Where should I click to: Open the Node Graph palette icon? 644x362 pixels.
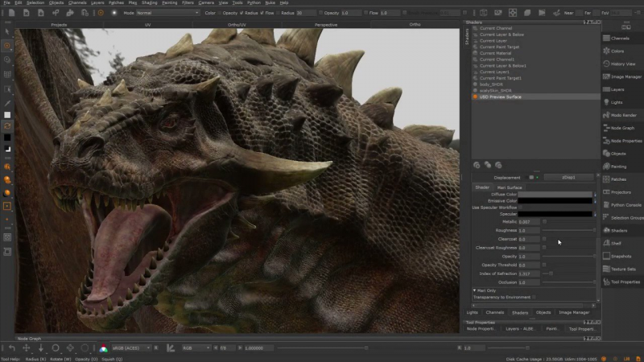[x=605, y=128]
